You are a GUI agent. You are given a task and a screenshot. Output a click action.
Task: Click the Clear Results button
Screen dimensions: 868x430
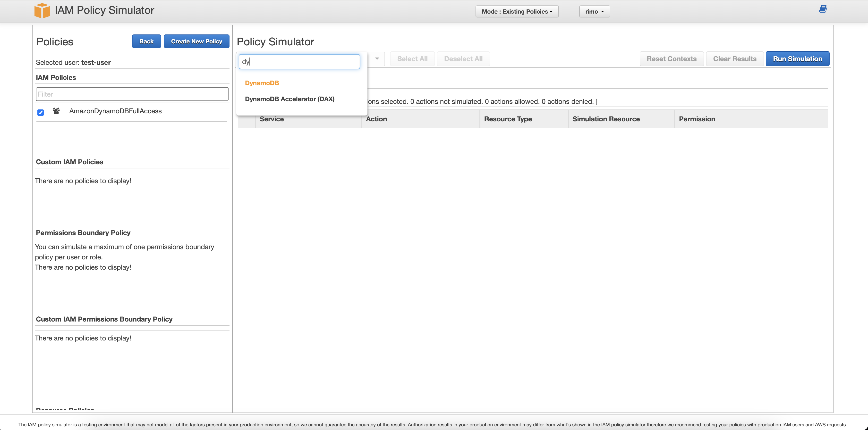735,59
